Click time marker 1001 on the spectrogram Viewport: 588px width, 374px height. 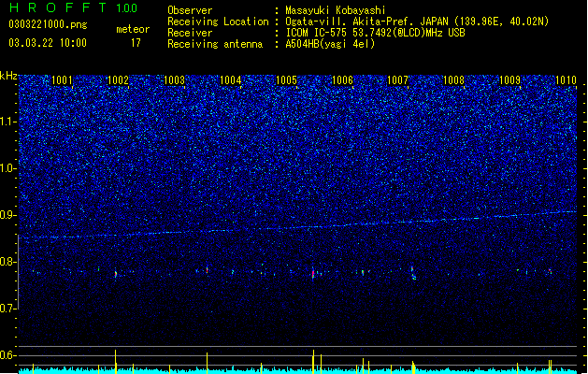[x=62, y=80]
